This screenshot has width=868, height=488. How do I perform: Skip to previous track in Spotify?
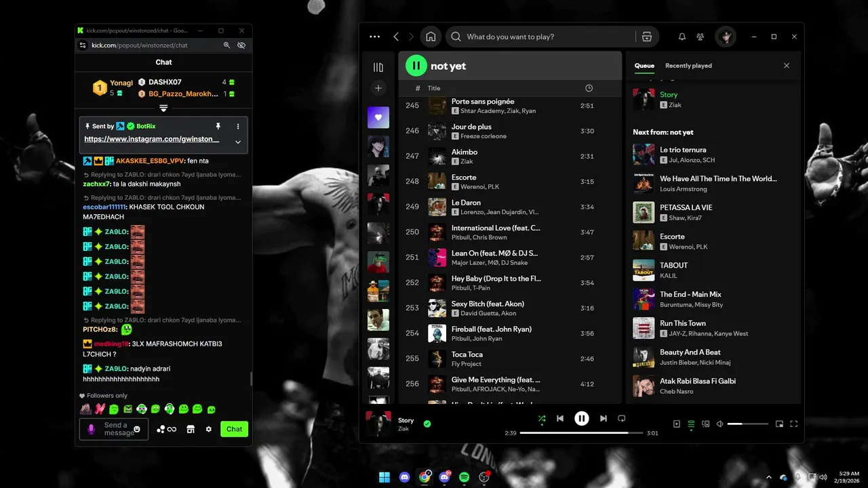pyautogui.click(x=560, y=418)
